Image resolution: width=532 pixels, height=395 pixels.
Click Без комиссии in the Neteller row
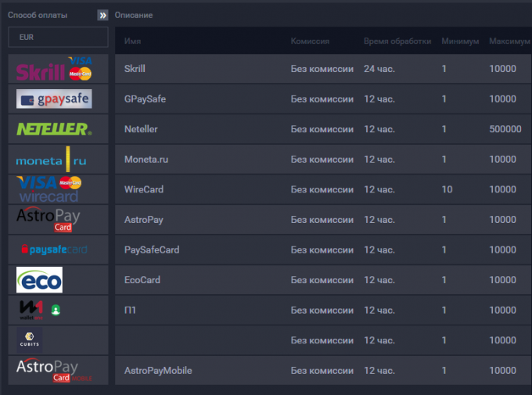pyautogui.click(x=322, y=129)
